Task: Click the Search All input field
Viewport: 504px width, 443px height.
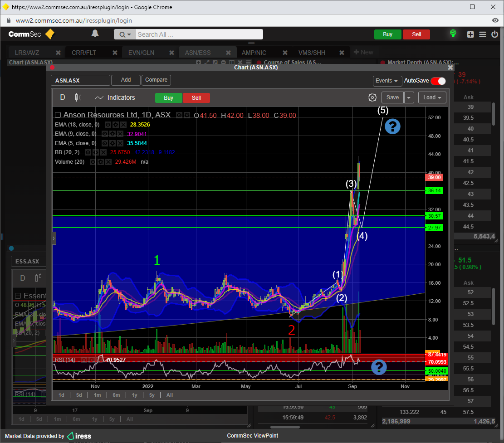Action: (199, 34)
